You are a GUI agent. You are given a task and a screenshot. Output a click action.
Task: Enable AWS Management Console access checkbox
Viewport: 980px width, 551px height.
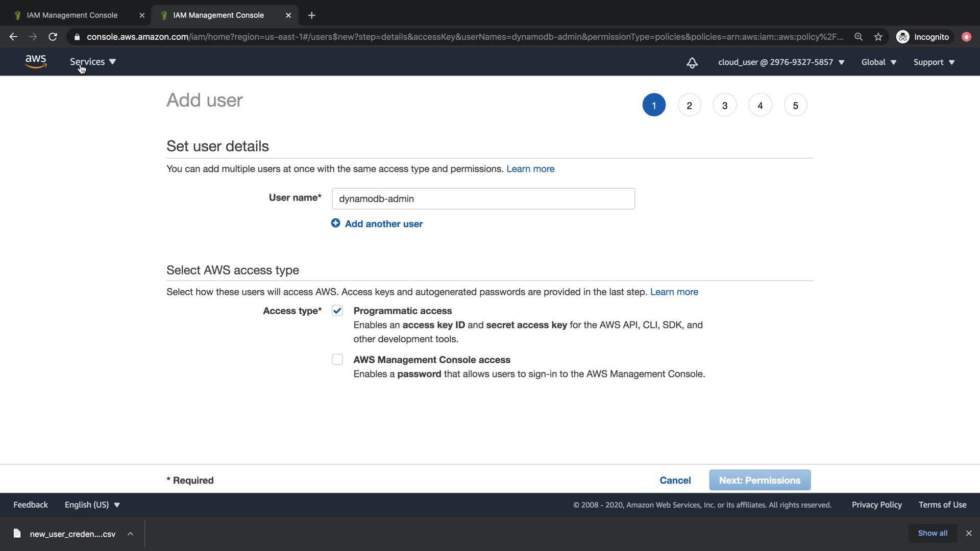pos(337,360)
